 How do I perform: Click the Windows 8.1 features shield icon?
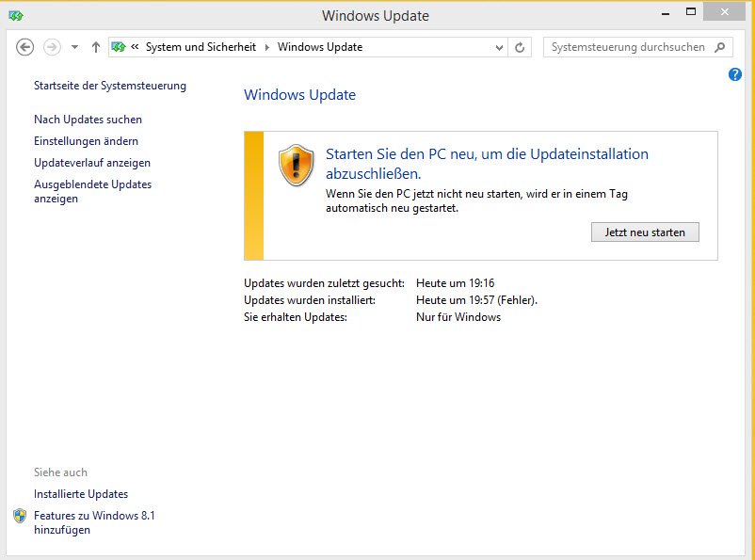(20, 516)
